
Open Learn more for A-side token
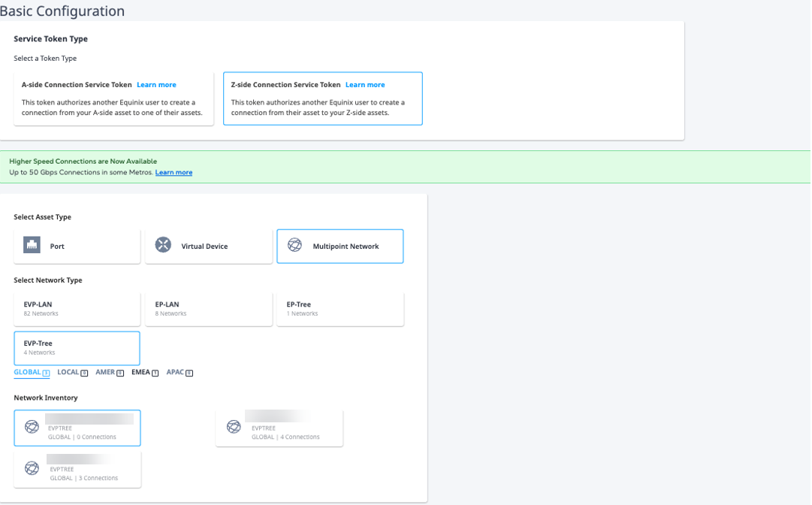156,85
